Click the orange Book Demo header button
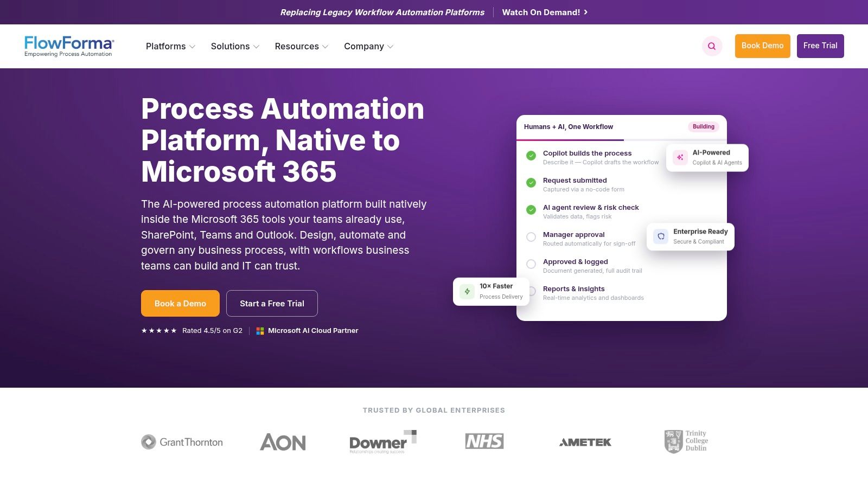Screen dimensions: 868x488 [762, 46]
